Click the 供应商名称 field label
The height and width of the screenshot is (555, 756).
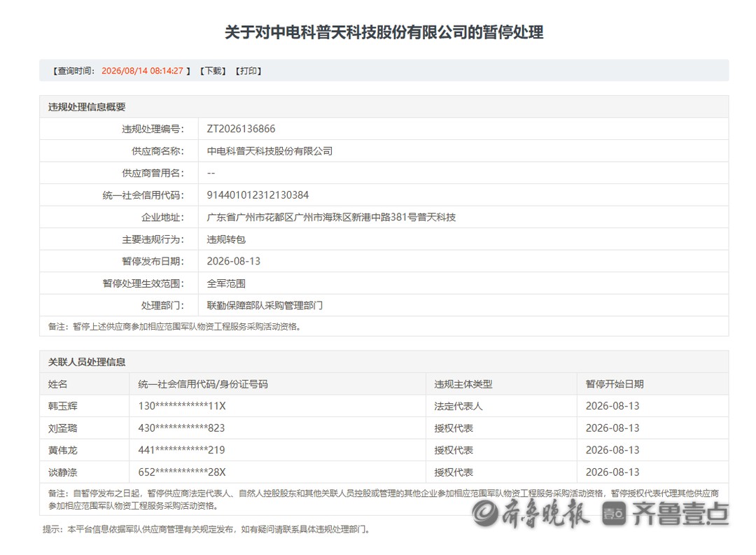pyautogui.click(x=157, y=151)
